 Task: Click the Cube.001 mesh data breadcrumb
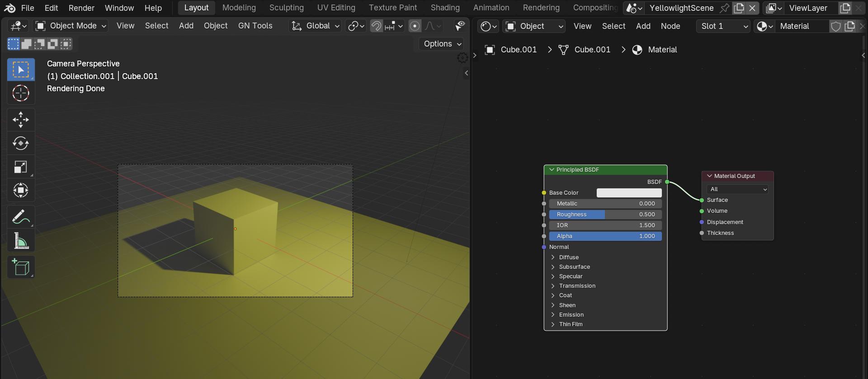coord(585,50)
